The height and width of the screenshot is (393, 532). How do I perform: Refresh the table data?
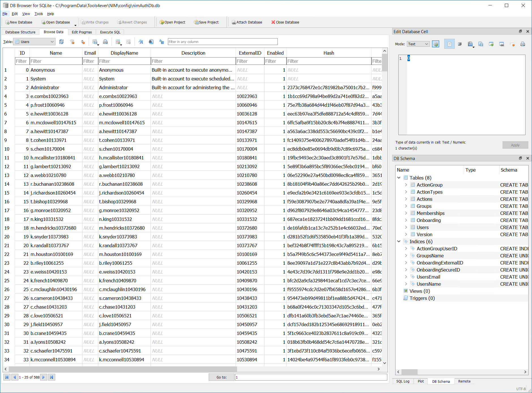point(61,42)
